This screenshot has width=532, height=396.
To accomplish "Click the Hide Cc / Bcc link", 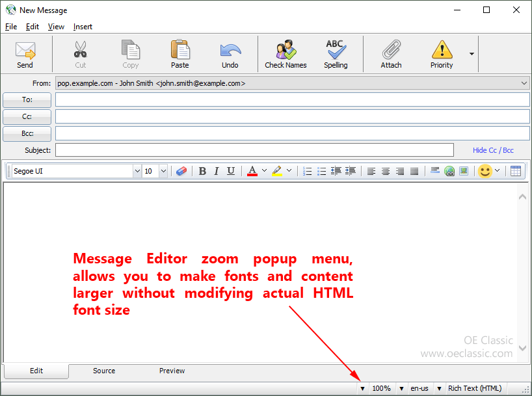I will point(493,150).
